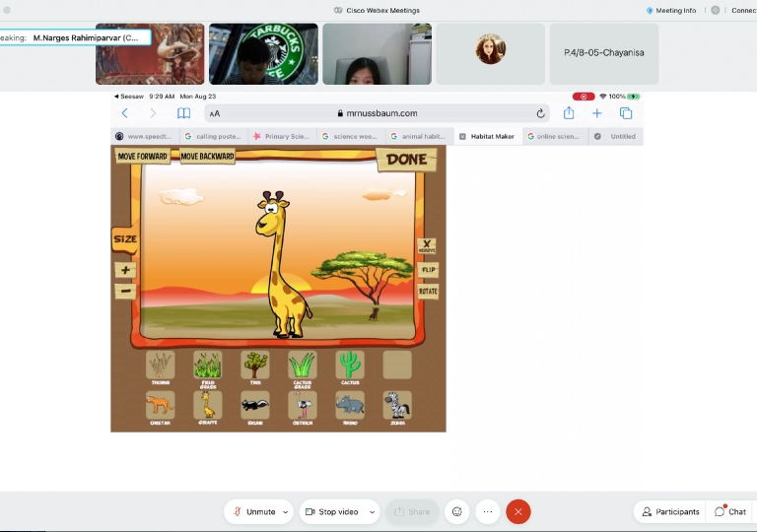Switch to calling poste... tab

(213, 137)
